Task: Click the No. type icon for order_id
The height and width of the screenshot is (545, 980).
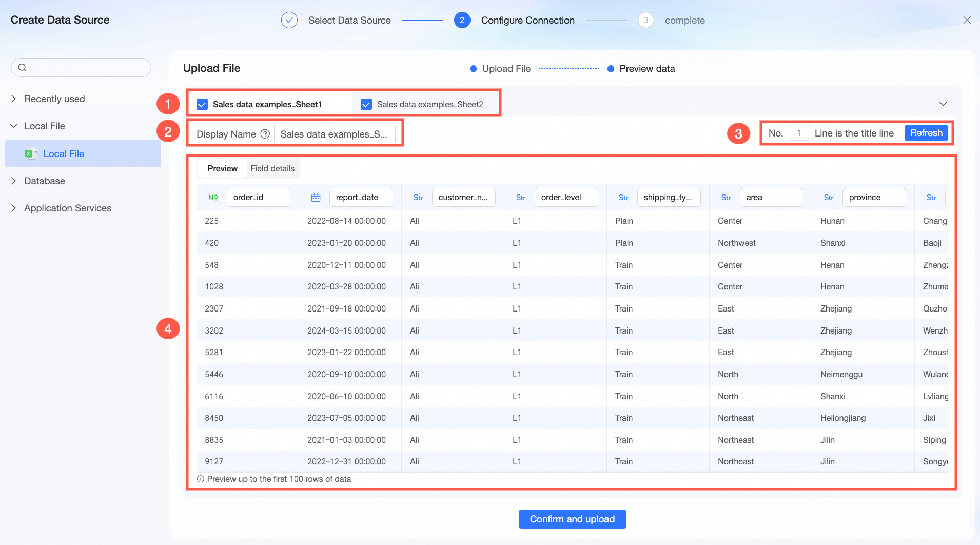Action: (213, 197)
